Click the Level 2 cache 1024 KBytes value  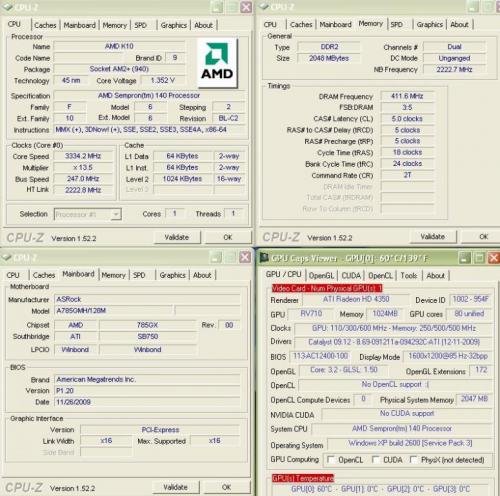182,179
